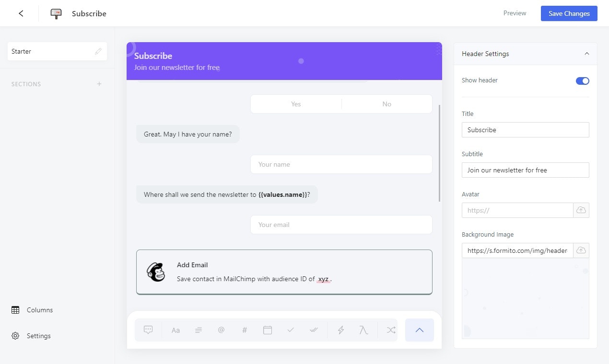Choose the Yes answer option
Image resolution: width=609 pixels, height=364 pixels.
(296, 104)
